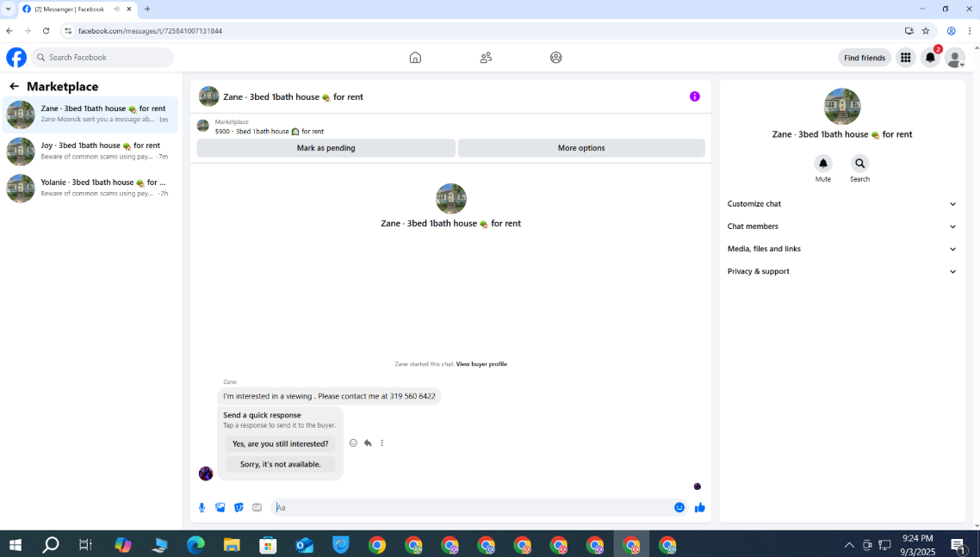React to Zane's message with emoji icon
The width and height of the screenshot is (980, 557).
pyautogui.click(x=353, y=443)
